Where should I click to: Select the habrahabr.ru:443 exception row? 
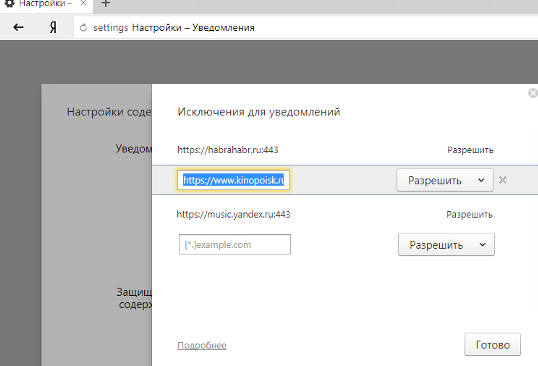[x=345, y=150]
